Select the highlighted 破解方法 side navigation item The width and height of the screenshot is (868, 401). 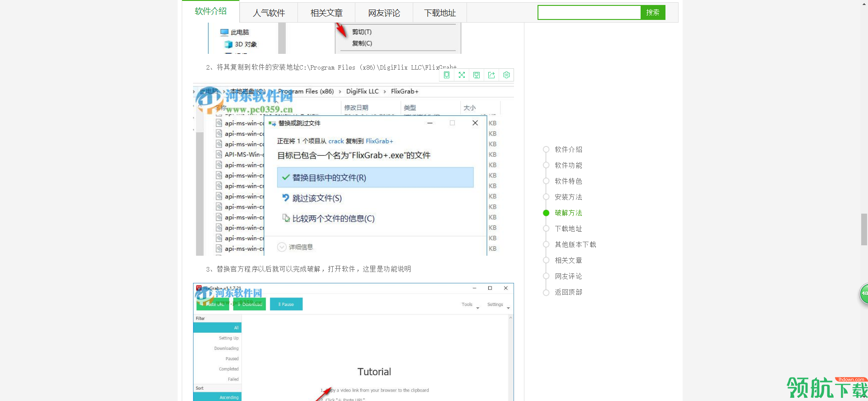point(568,213)
